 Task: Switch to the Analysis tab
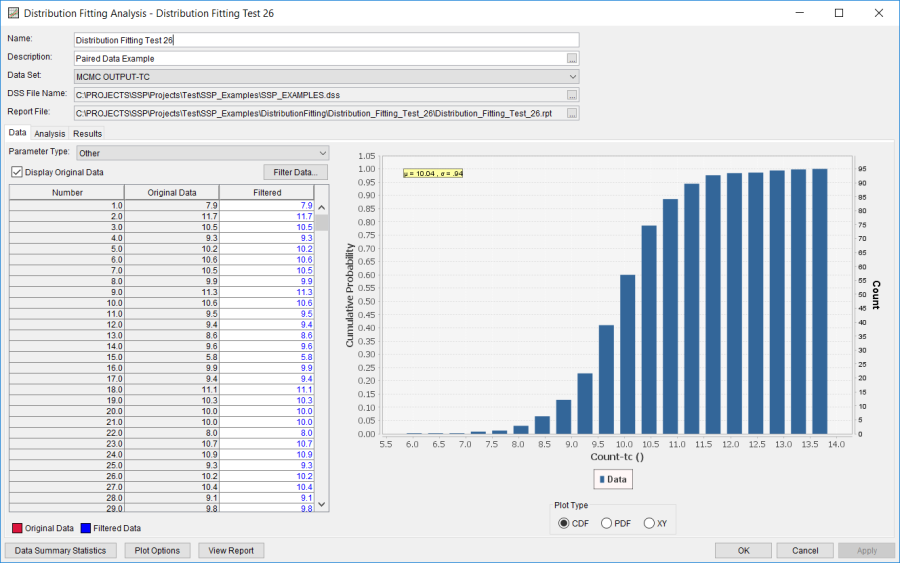tap(49, 134)
